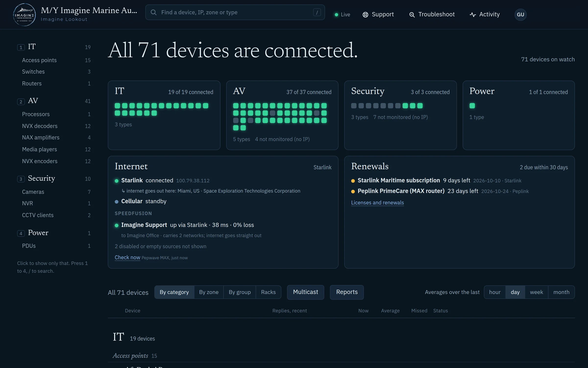The width and height of the screenshot is (588, 368).
Task: Show only Cameras from the sidebar
Action: (56, 192)
